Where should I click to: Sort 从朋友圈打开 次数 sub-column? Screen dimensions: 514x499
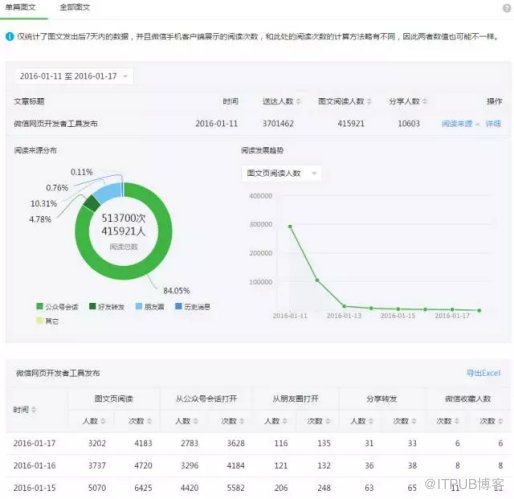tap(328, 421)
